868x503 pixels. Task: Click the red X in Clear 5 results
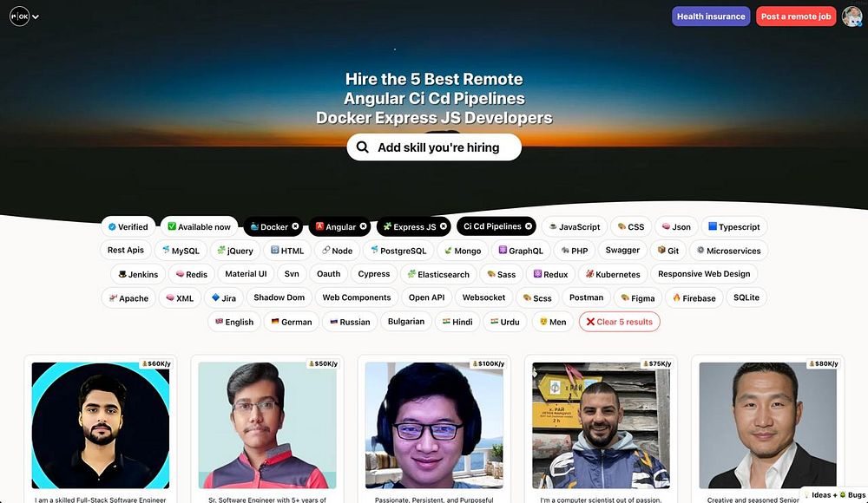590,322
